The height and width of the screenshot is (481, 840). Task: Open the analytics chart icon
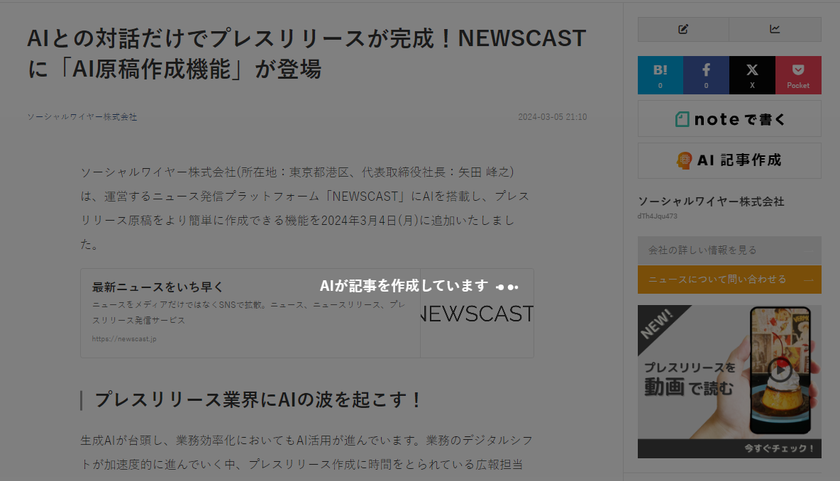775,29
